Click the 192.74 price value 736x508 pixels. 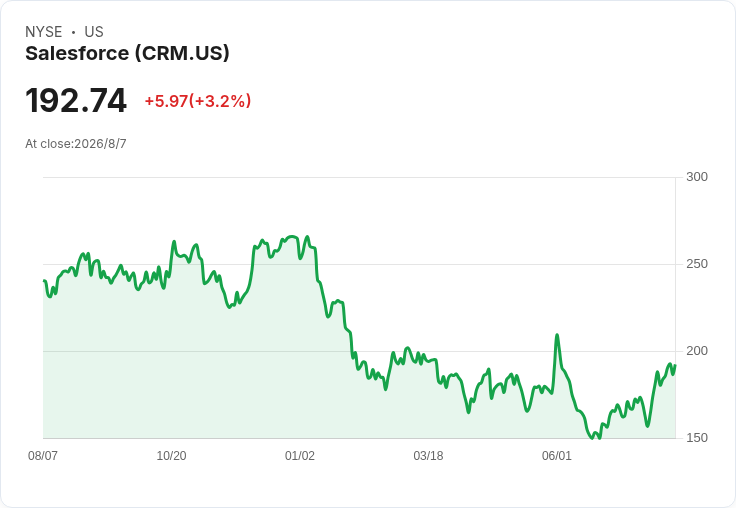(76, 100)
